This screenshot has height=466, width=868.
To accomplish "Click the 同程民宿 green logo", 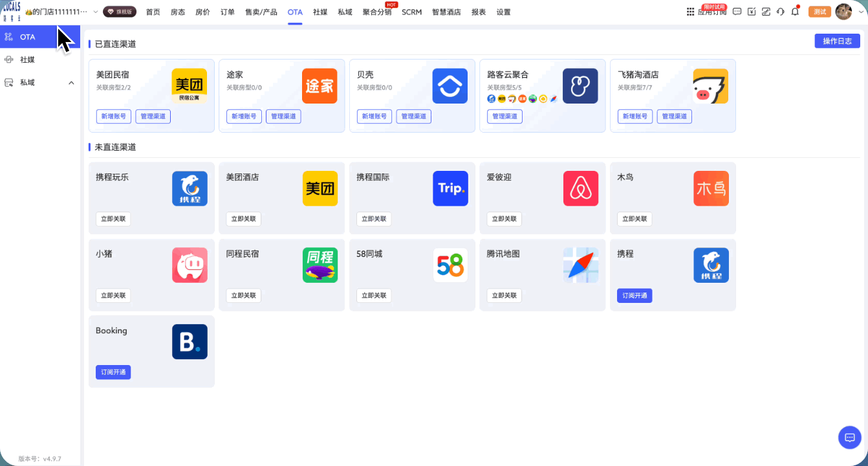I will (x=320, y=265).
